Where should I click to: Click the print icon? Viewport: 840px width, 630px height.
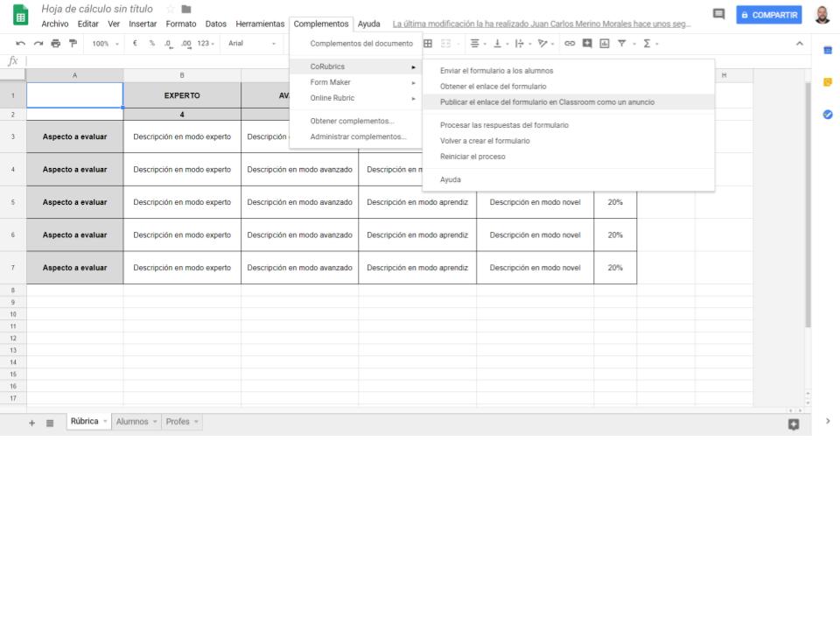[55, 44]
